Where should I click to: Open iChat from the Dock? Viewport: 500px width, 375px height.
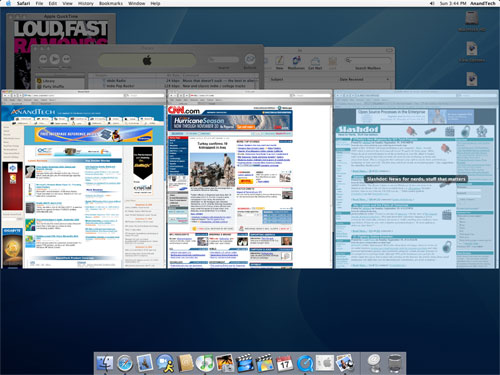[x=165, y=363]
